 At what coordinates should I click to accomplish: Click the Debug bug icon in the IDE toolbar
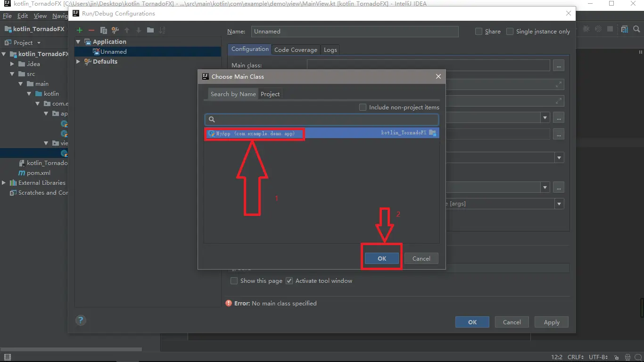coord(586,29)
